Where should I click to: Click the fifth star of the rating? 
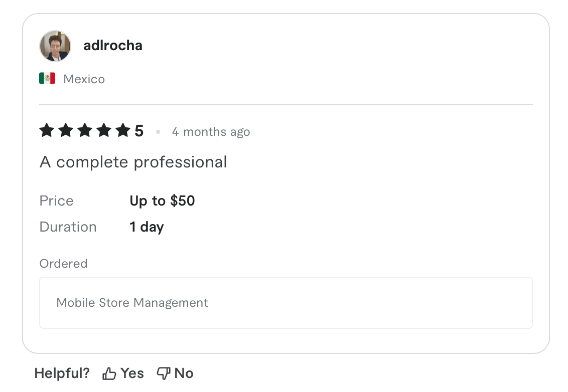click(123, 130)
